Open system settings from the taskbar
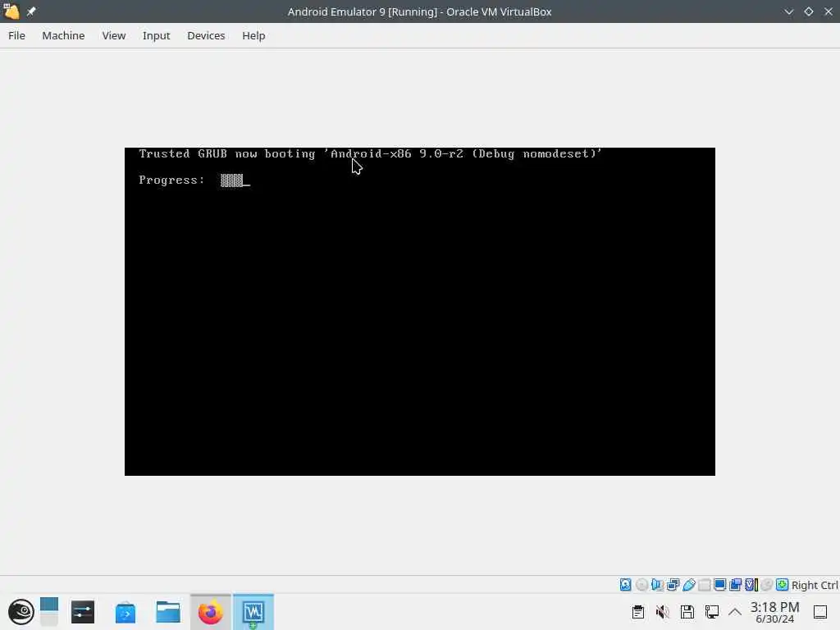840x630 pixels. coord(83,612)
